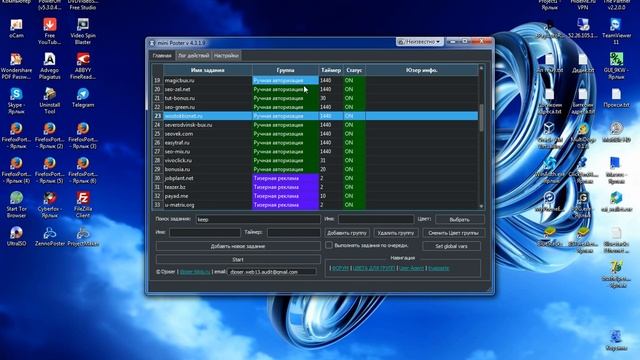This screenshot has height=360, width=640.
Task: Switch to the Лог действий tab
Action: 193,56
